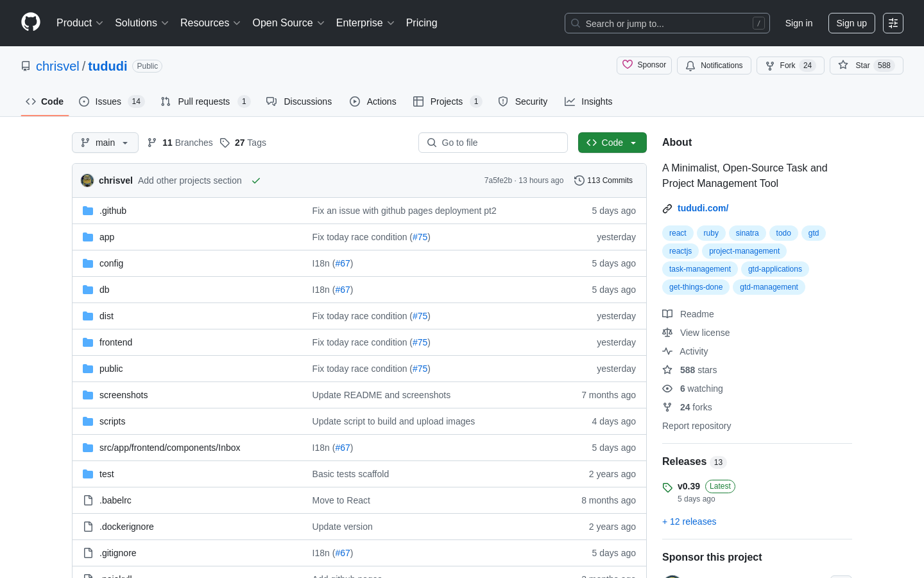Open the 11 Branches list
The image size is (924, 578).
pos(180,143)
